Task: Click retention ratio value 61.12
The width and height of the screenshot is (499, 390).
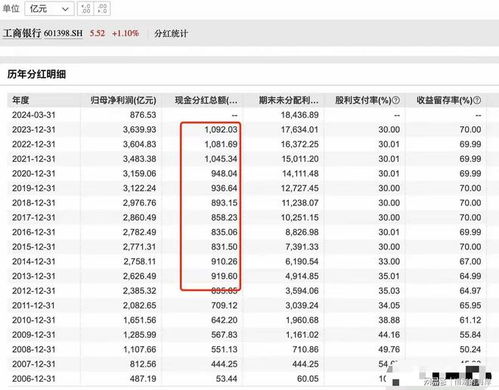Action: tap(470, 320)
